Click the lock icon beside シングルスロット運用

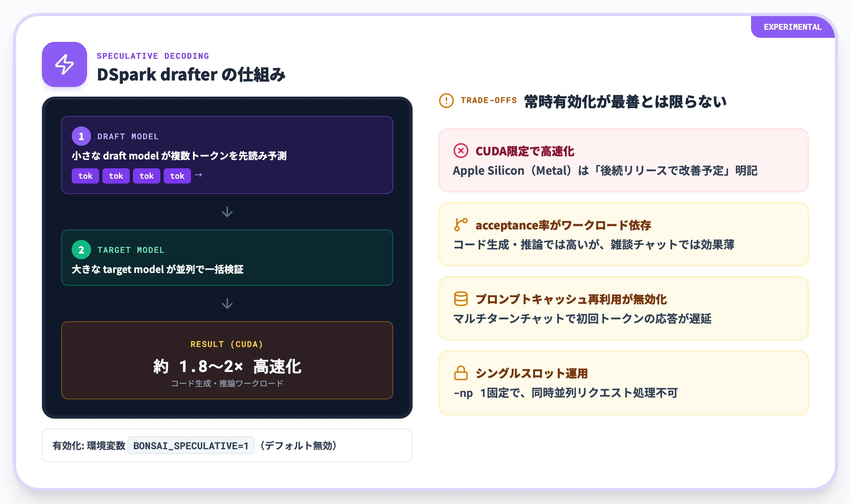coord(461,373)
